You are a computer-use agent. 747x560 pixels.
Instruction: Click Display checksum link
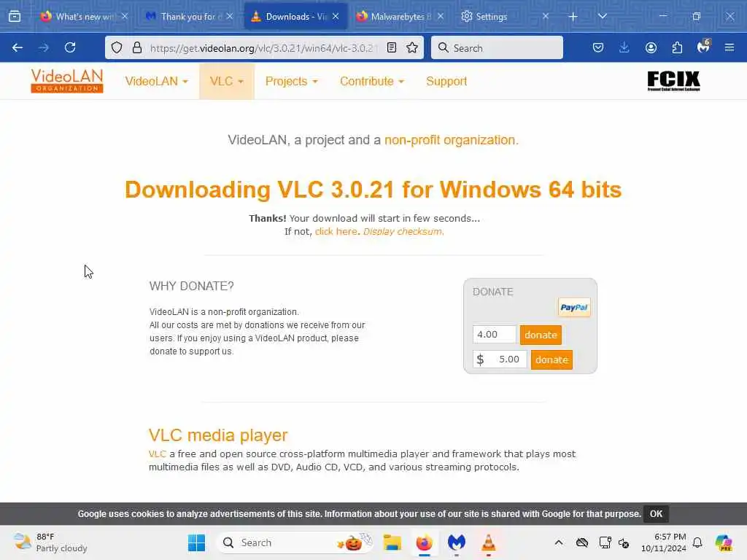[403, 231]
